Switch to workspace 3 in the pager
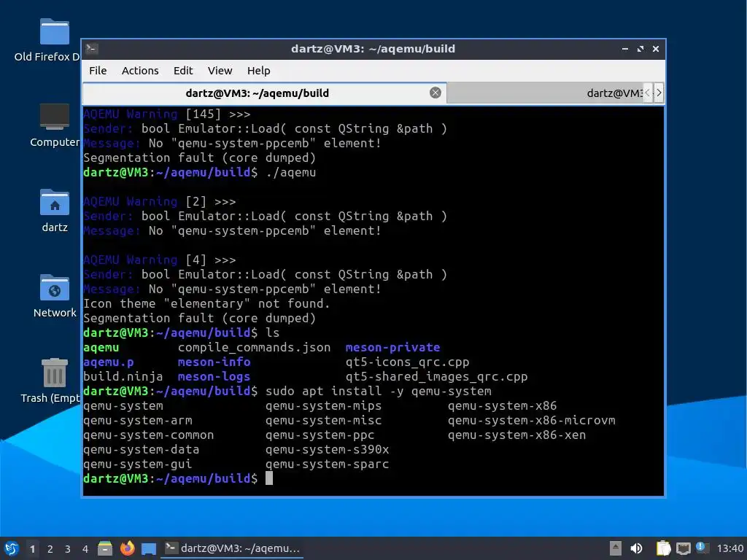Image resolution: width=747 pixels, height=560 pixels. point(68,549)
